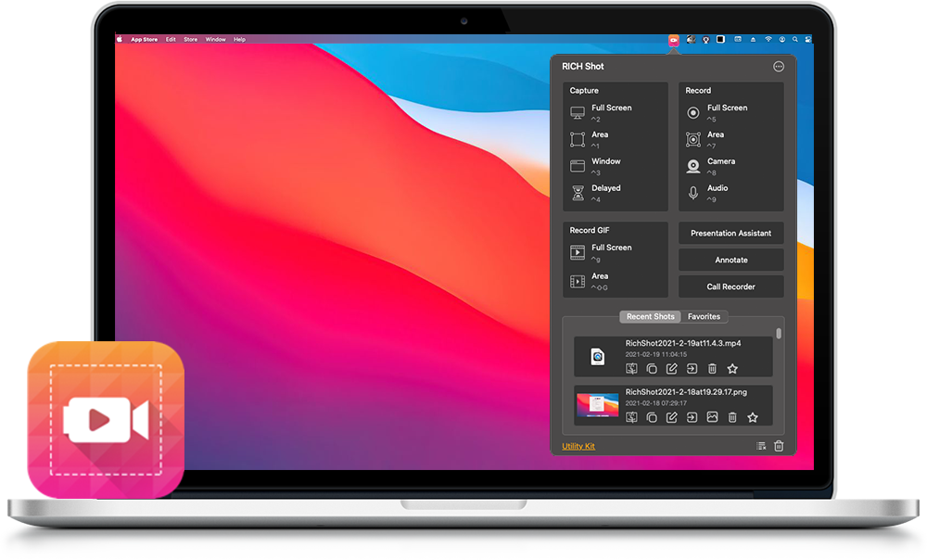
Task: Open the mp4 file icon thumbnail
Action: 598,357
